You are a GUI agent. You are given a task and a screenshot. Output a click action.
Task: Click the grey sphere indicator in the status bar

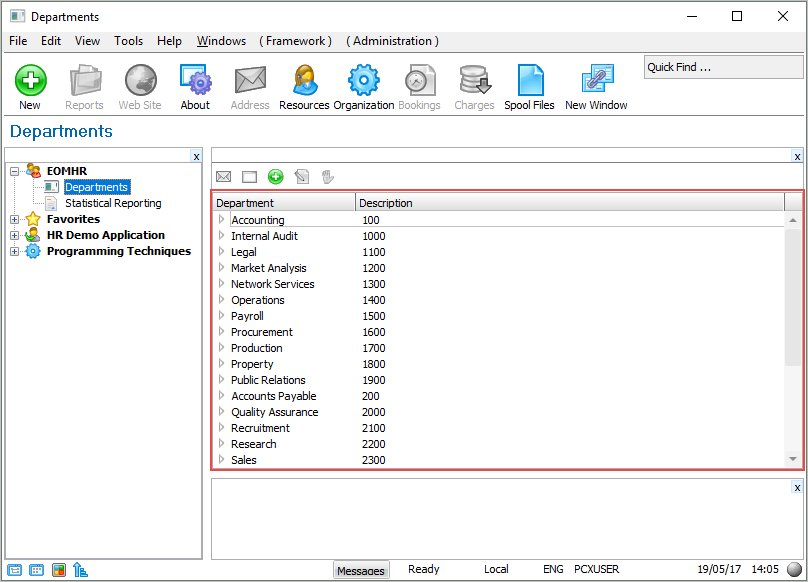click(795, 569)
